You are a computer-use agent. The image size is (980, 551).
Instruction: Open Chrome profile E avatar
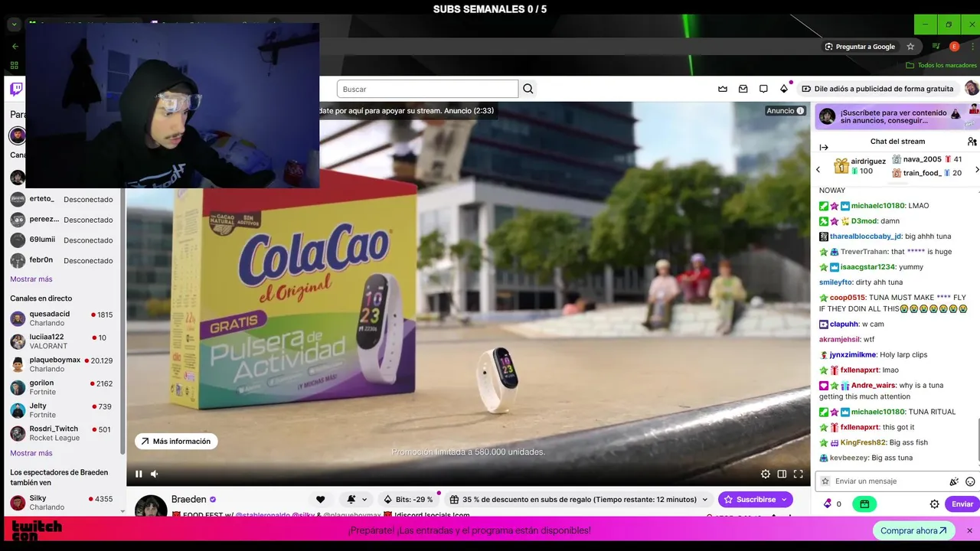[954, 47]
